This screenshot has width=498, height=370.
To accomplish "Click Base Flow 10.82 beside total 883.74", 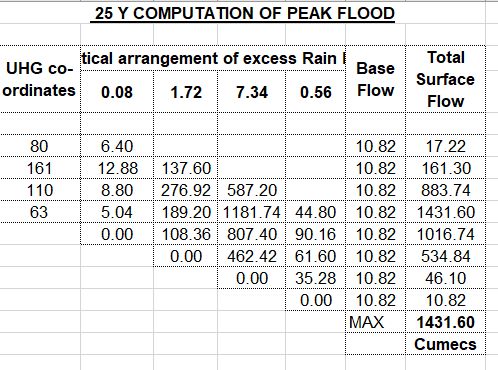I will (376, 190).
